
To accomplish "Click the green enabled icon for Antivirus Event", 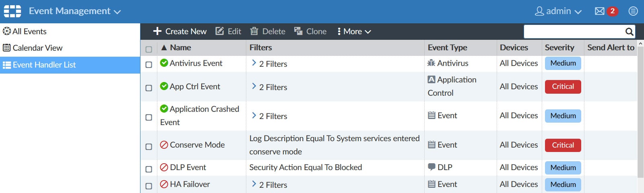I will click(164, 63).
